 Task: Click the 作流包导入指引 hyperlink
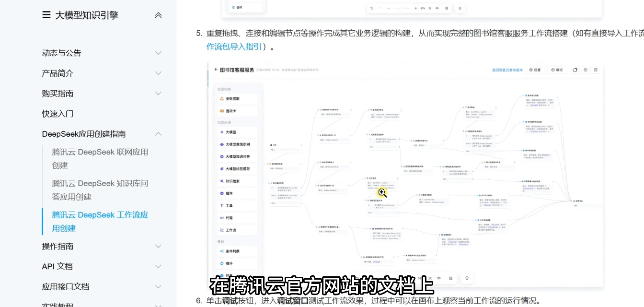click(234, 47)
